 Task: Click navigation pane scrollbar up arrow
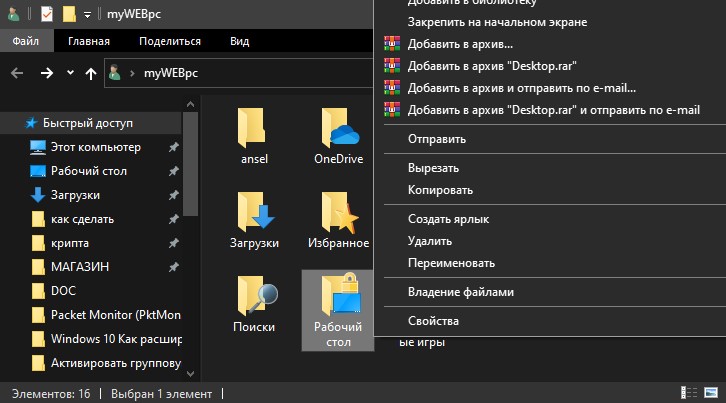point(190,104)
